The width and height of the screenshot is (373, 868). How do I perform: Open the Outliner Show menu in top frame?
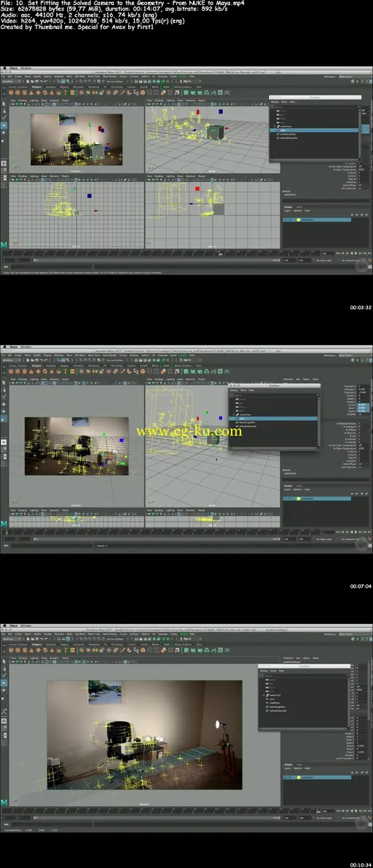click(284, 102)
